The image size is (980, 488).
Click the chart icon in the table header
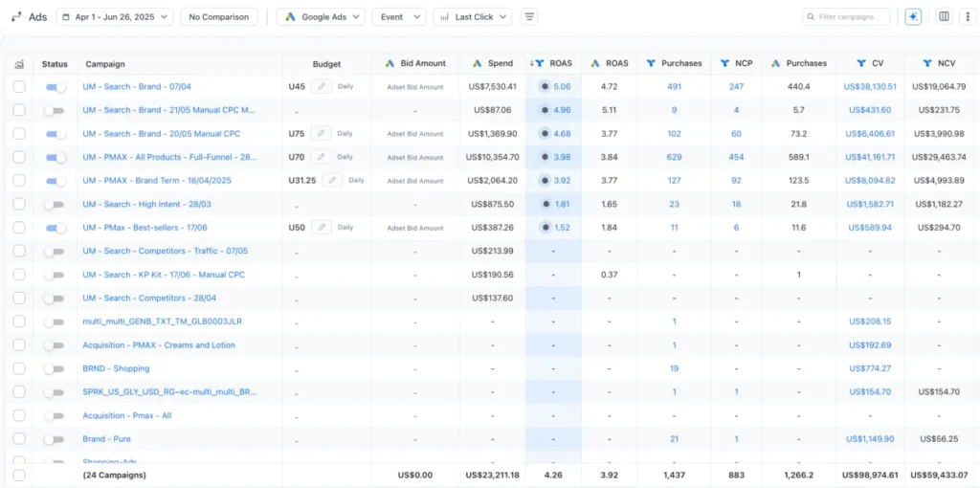point(19,64)
